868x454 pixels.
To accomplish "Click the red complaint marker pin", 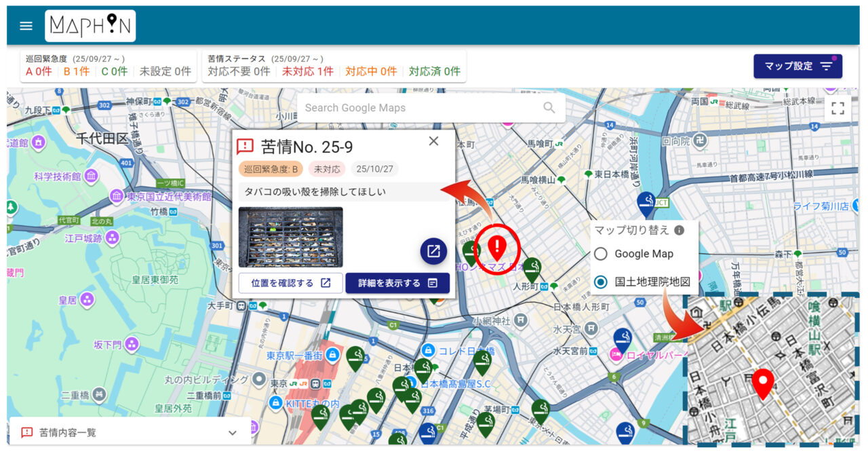I will click(497, 247).
